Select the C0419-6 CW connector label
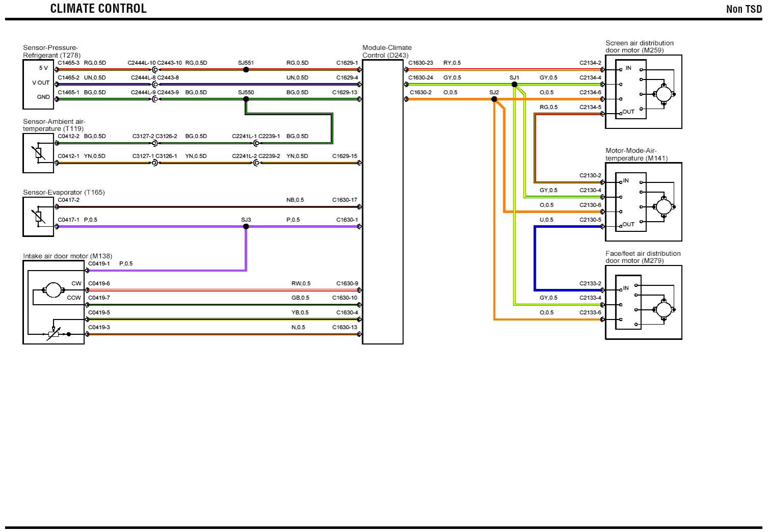 (99, 283)
